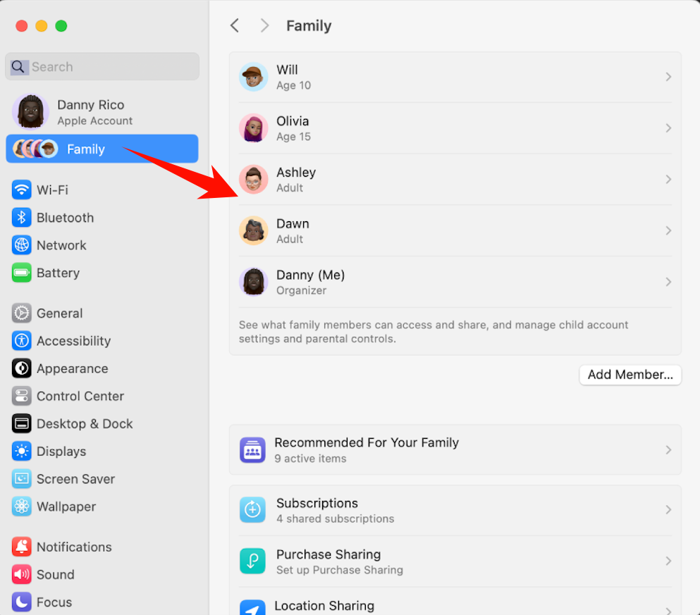Click the Control Center icon

pos(22,397)
